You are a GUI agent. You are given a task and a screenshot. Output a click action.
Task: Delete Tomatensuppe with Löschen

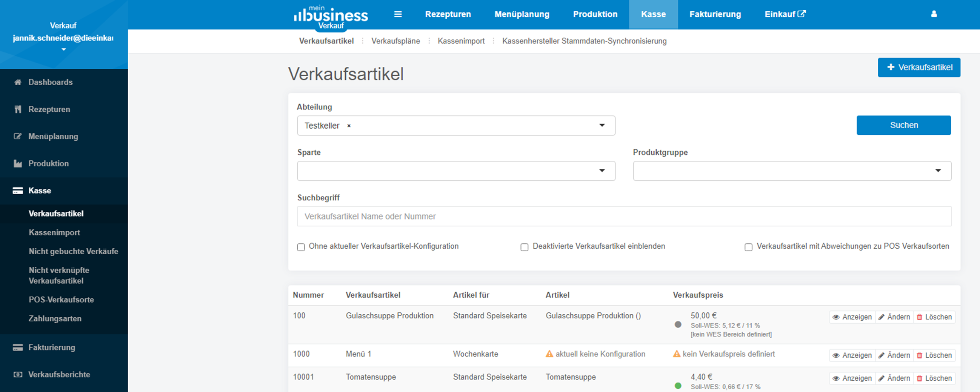click(x=934, y=378)
